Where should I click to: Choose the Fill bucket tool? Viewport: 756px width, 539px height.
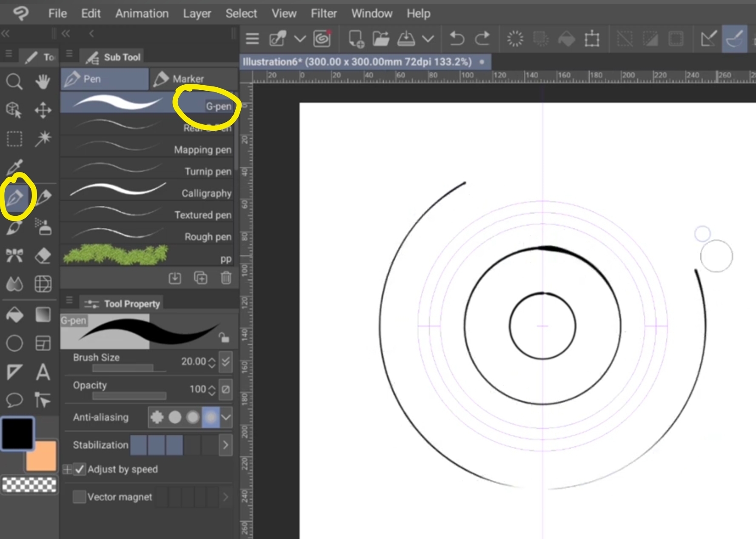click(14, 315)
